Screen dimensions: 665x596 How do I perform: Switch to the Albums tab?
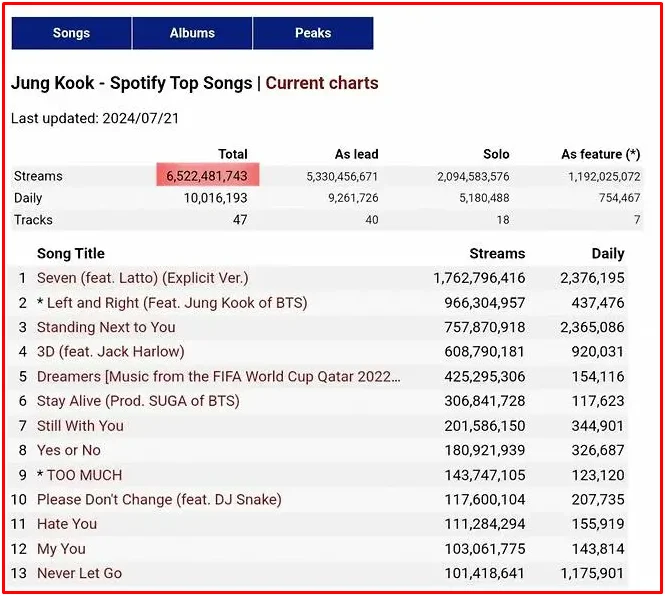click(192, 33)
